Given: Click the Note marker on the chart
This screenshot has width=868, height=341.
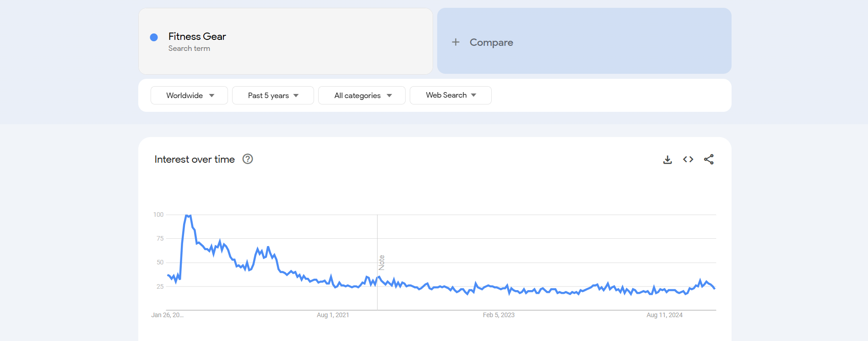Looking at the screenshot, I should [x=381, y=263].
